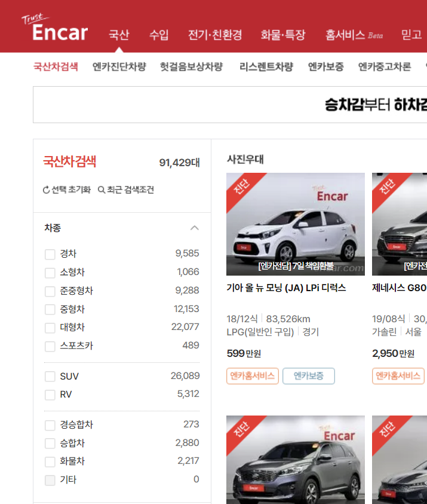Click the 26,089 SUV count

pyautogui.click(x=185, y=375)
